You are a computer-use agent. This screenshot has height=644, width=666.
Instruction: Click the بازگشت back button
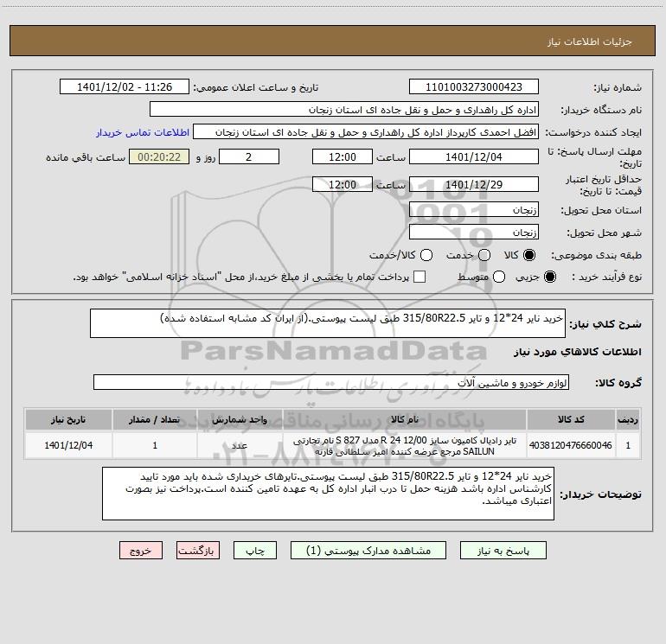[x=198, y=551]
